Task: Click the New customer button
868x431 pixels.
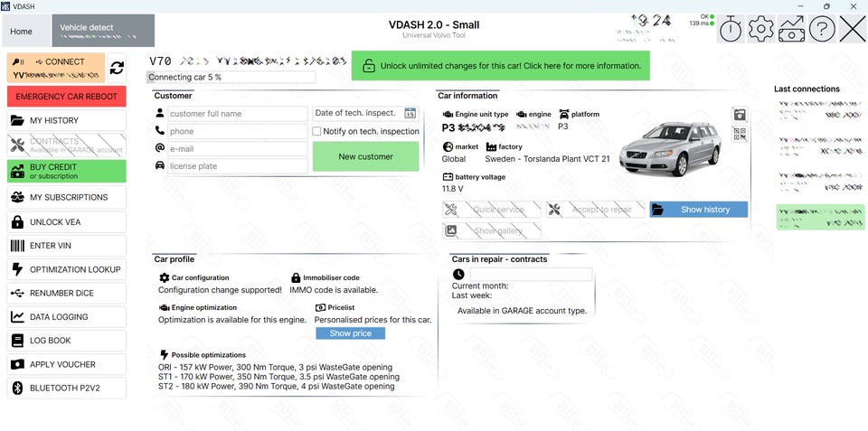Action: point(366,156)
